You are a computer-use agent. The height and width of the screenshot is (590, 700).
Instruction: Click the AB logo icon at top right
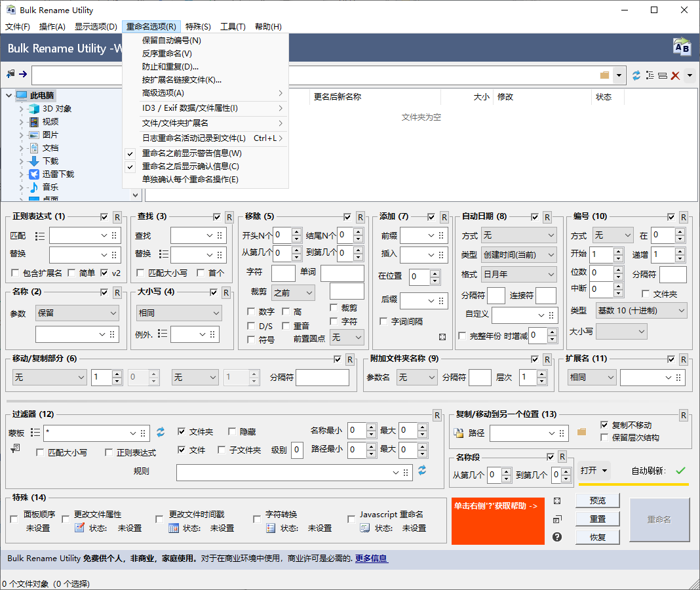(682, 46)
